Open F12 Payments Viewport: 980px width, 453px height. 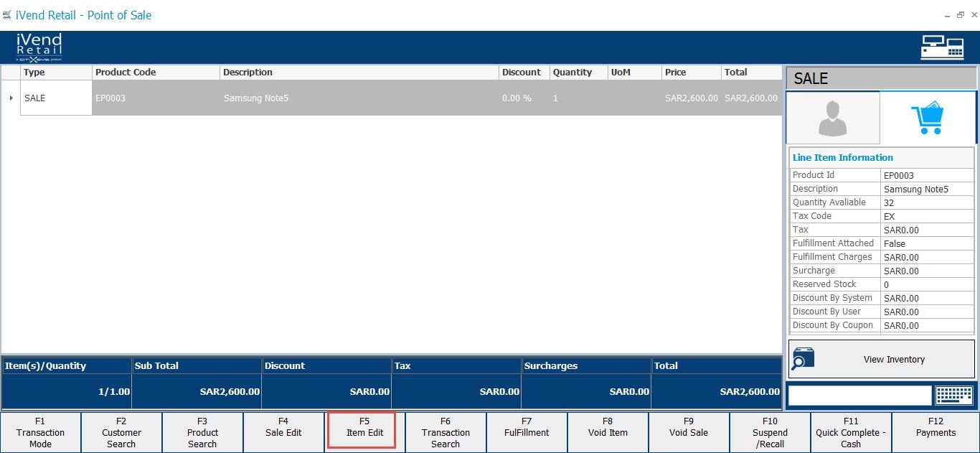pos(936,432)
